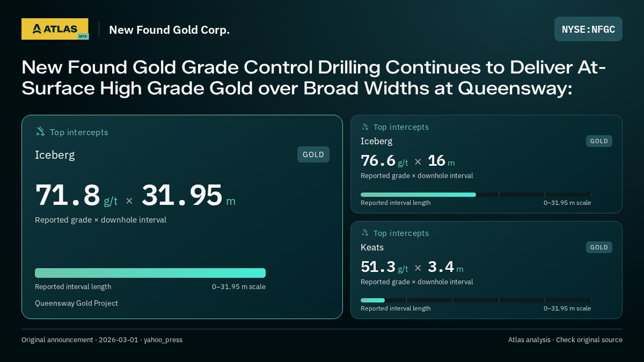Click the NYSE:NFGC ticker badge
This screenshot has height=362, width=644.
tap(588, 29)
